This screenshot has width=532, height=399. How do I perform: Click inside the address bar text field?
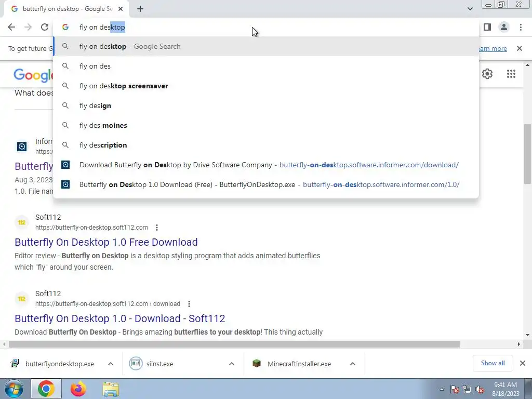tap(266, 27)
